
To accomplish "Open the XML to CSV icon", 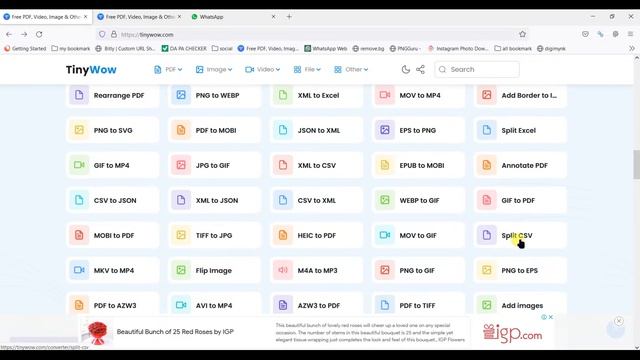I will click(283, 165).
